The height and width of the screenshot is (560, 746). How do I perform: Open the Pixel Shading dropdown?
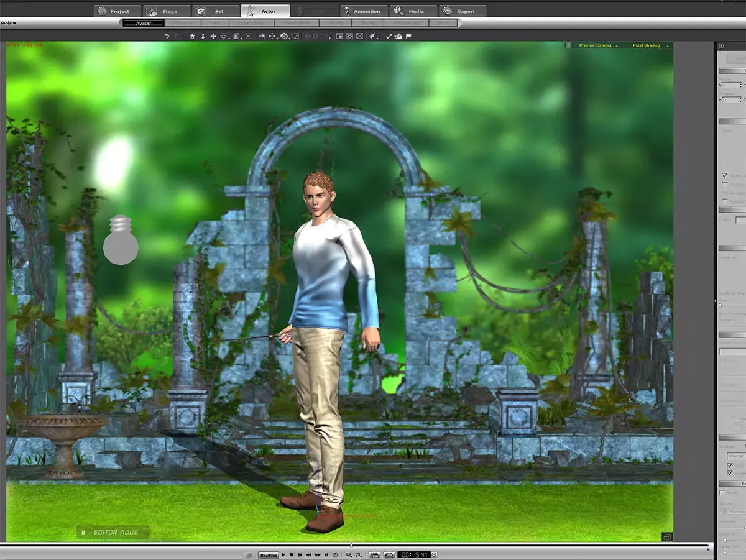tap(649, 45)
